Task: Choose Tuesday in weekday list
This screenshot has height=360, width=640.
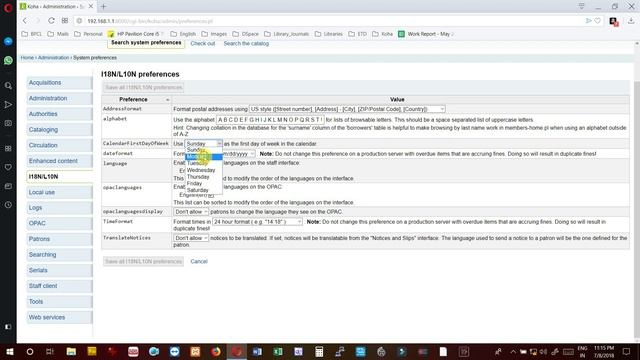Action: tap(204, 163)
